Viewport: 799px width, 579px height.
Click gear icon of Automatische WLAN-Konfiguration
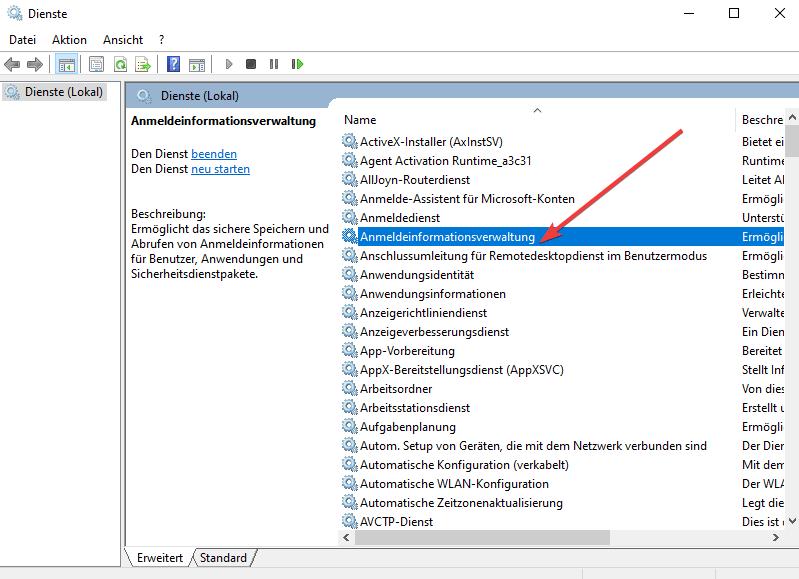[350, 483]
